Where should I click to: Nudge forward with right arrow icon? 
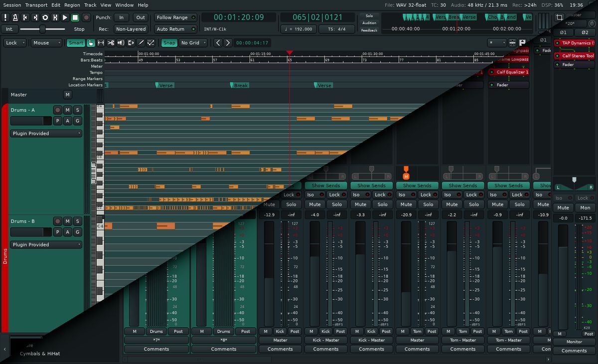(228, 43)
